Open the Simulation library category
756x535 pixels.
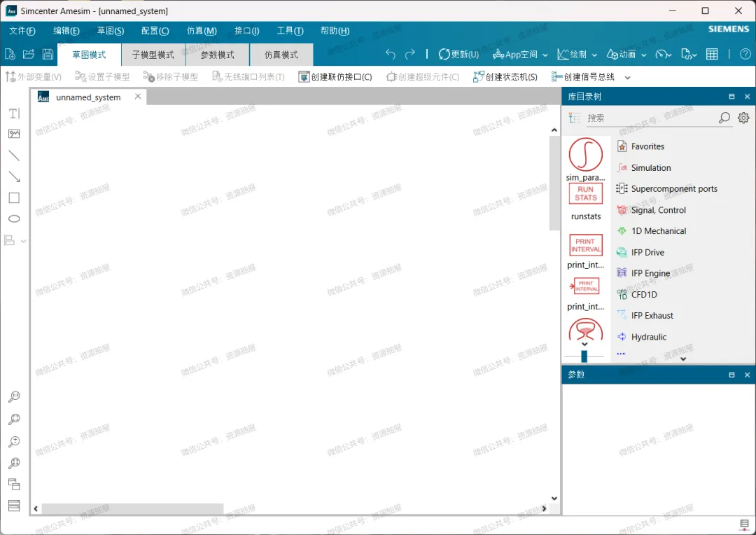pos(644,167)
